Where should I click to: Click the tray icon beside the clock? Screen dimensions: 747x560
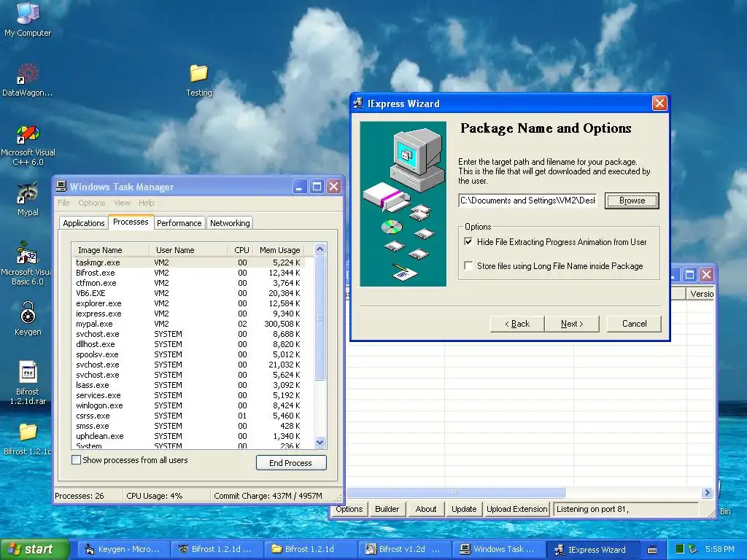pyautogui.click(x=693, y=549)
